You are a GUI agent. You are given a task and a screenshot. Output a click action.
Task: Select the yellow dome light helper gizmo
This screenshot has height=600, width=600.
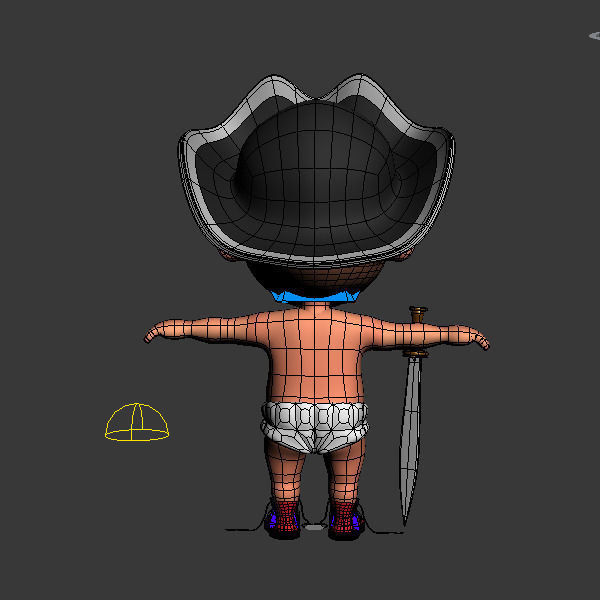click(137, 422)
